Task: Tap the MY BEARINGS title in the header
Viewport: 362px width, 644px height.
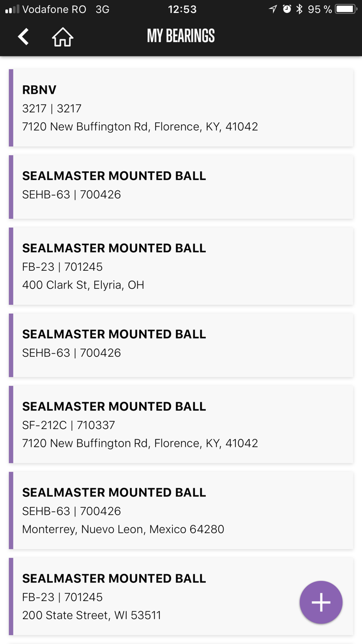Action: 180,37
